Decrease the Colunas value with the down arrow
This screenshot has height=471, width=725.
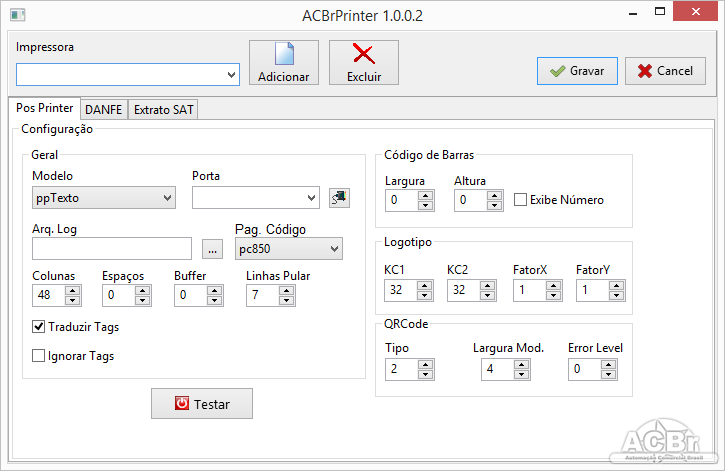click(72, 300)
